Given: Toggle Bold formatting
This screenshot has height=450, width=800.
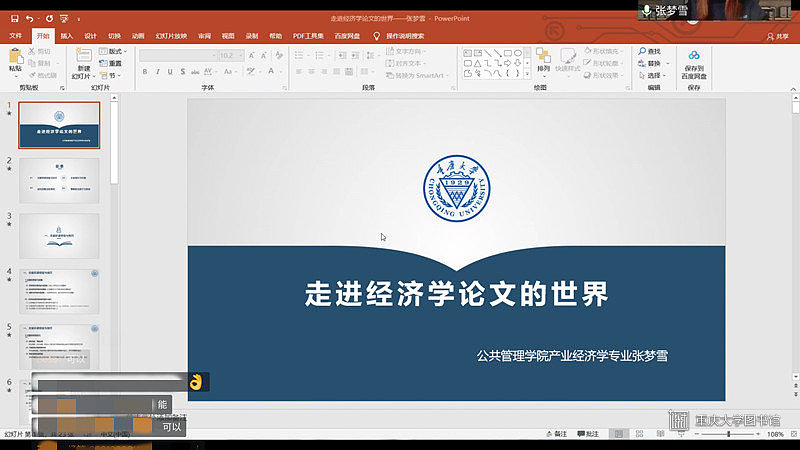Looking at the screenshot, I should pos(145,72).
